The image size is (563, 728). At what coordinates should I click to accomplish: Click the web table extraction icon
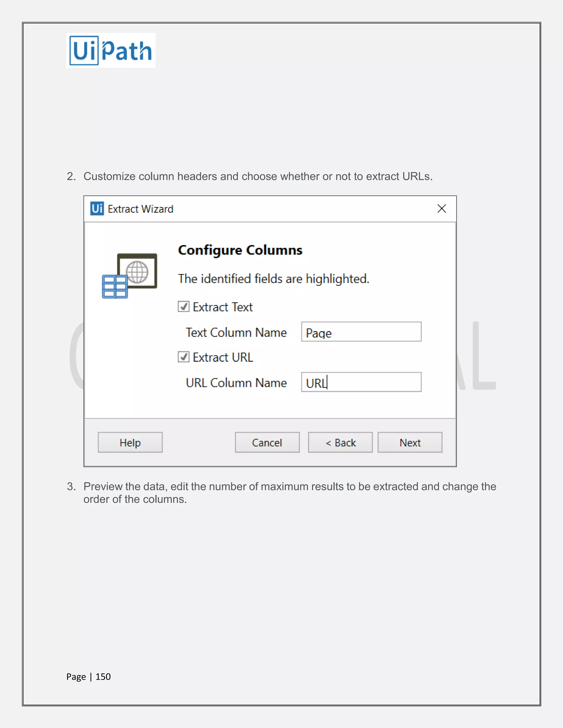129,276
